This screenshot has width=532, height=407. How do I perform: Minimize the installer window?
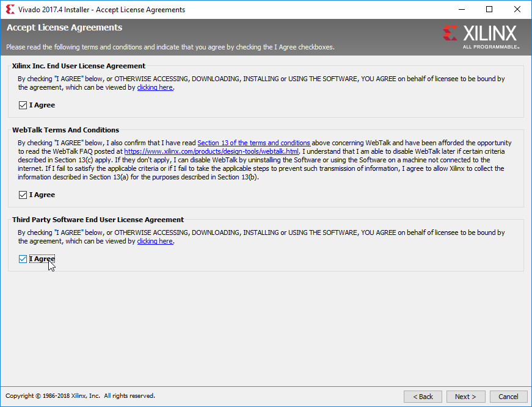pos(462,10)
